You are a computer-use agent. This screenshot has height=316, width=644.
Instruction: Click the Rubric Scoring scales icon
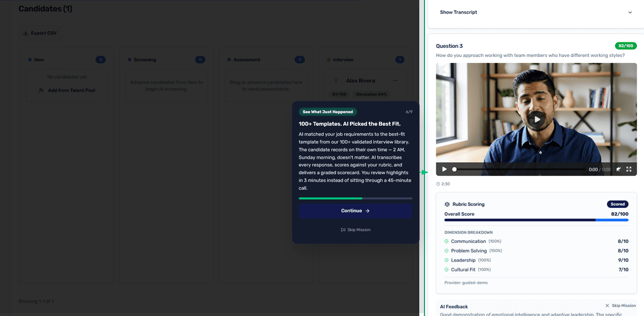click(447, 204)
